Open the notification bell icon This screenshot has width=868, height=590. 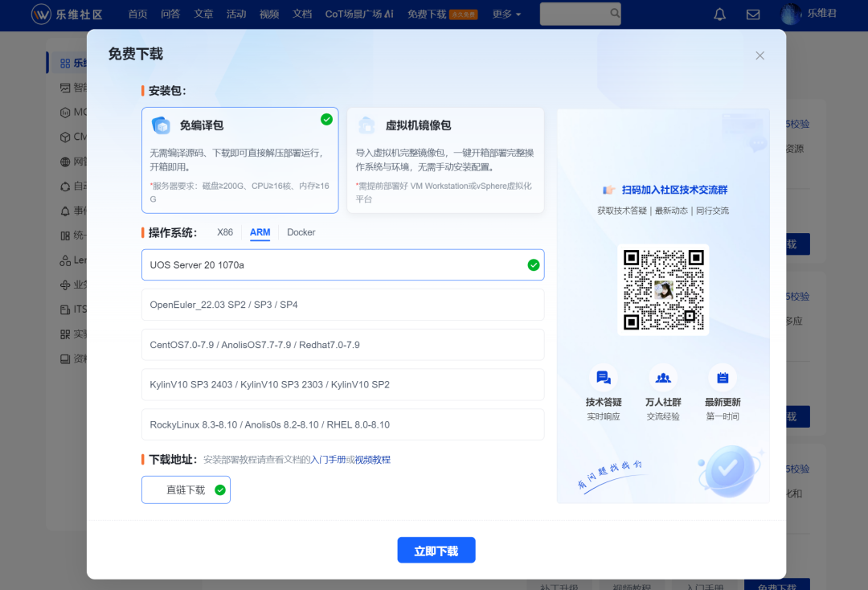719,14
